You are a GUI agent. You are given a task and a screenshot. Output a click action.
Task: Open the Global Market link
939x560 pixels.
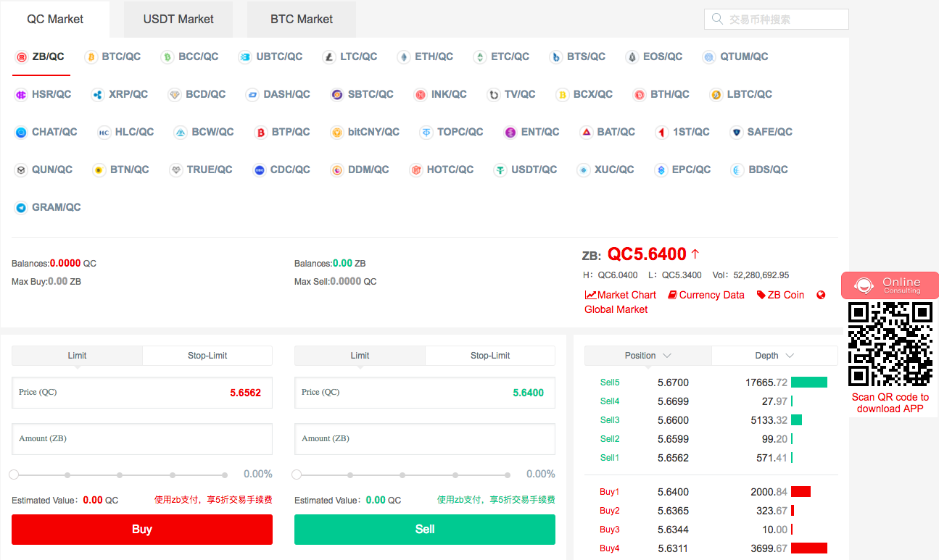point(616,309)
